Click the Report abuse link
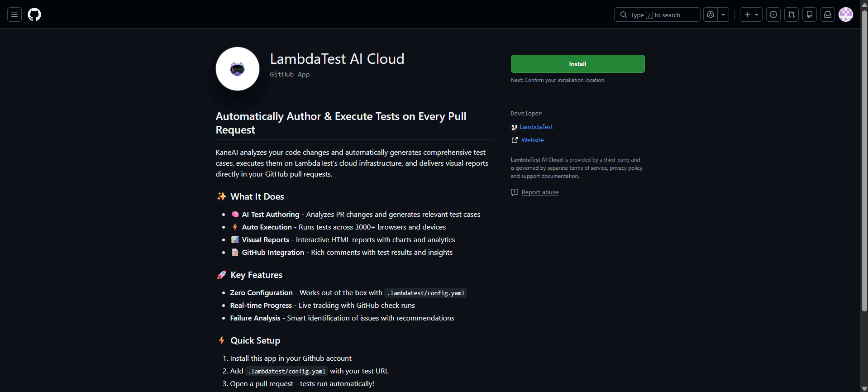This screenshot has height=392, width=868. [x=539, y=192]
